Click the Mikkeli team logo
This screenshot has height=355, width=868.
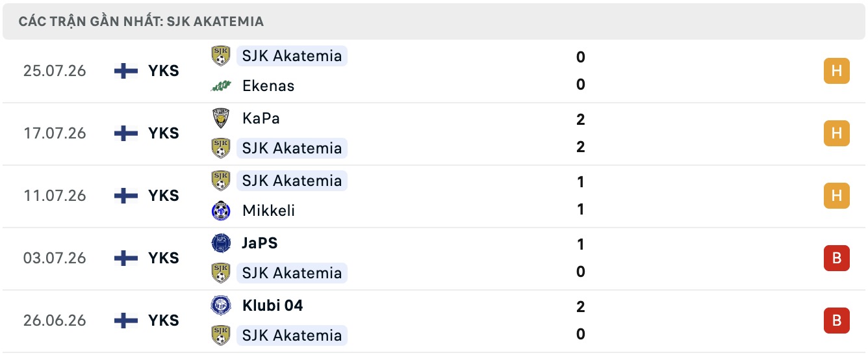point(221,211)
